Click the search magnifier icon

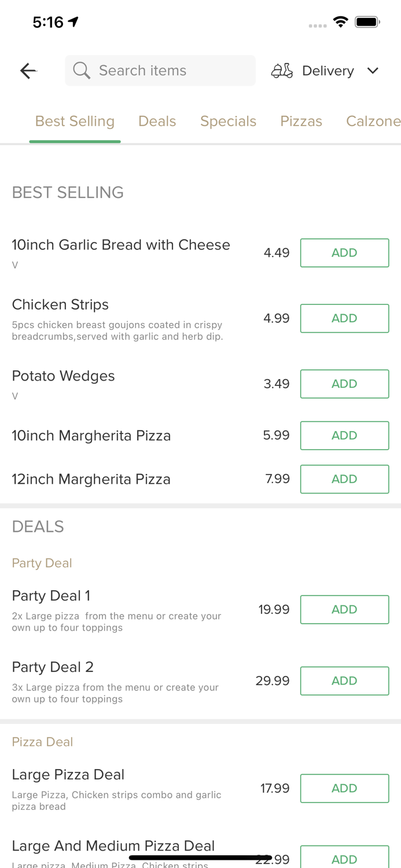coord(82,71)
